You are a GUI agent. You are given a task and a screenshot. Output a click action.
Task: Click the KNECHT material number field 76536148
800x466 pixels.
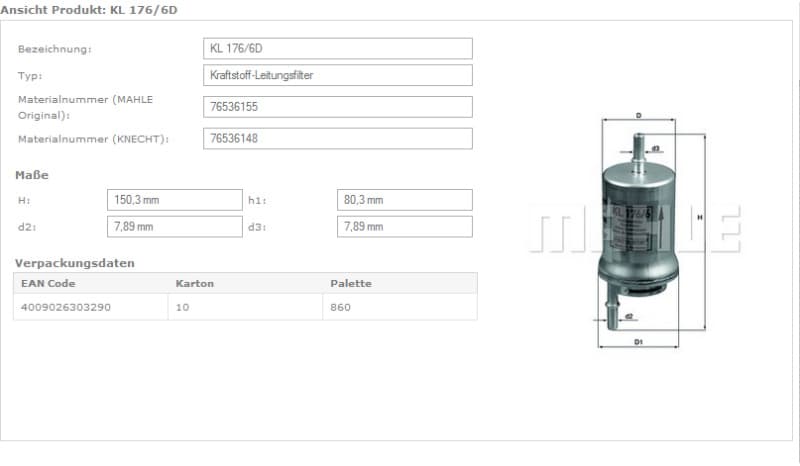click(338, 138)
